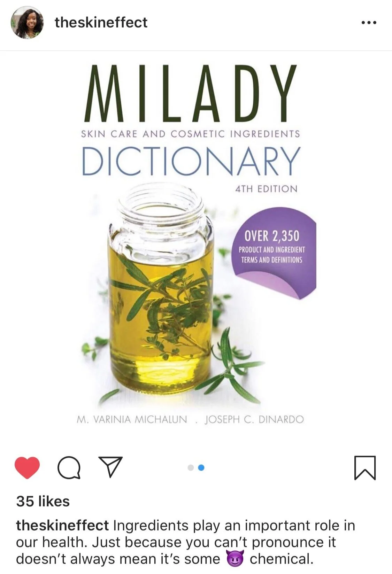The height and width of the screenshot is (574, 392).
Task: Open the three-dot post options menu
Action: click(369, 23)
